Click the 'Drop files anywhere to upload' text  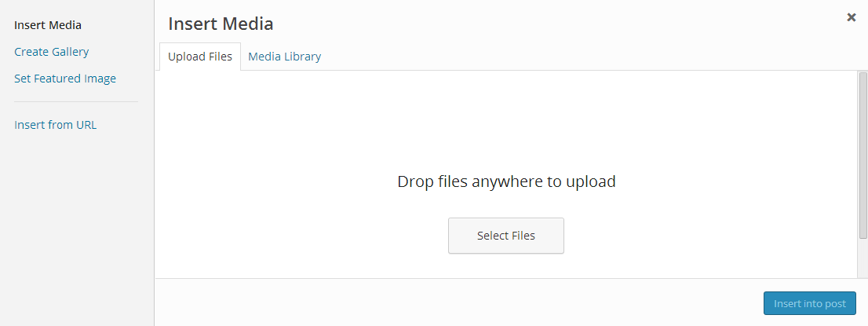coord(506,181)
